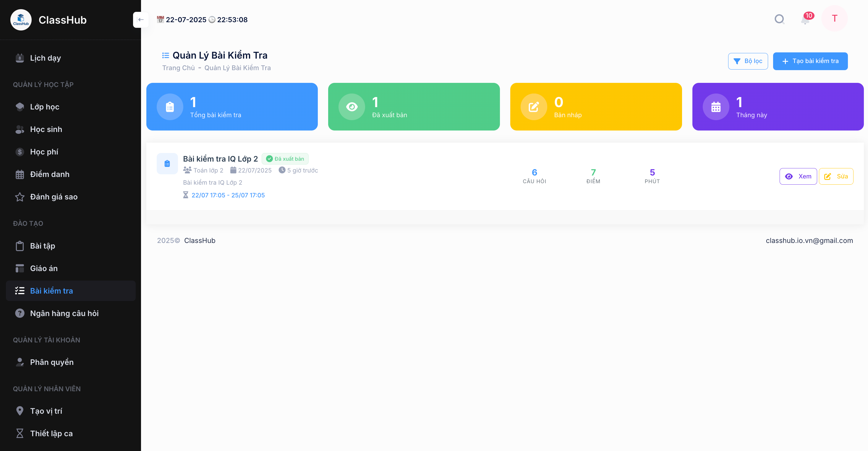Click the ClassHub brand name in the sidebar
Image resolution: width=868 pixels, height=451 pixels.
tap(63, 20)
